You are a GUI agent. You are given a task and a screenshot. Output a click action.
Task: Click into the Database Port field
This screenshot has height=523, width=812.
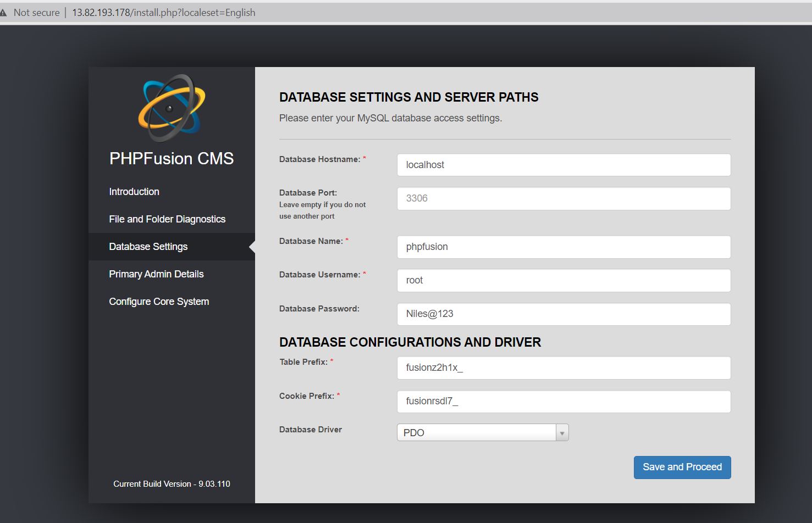click(x=564, y=198)
